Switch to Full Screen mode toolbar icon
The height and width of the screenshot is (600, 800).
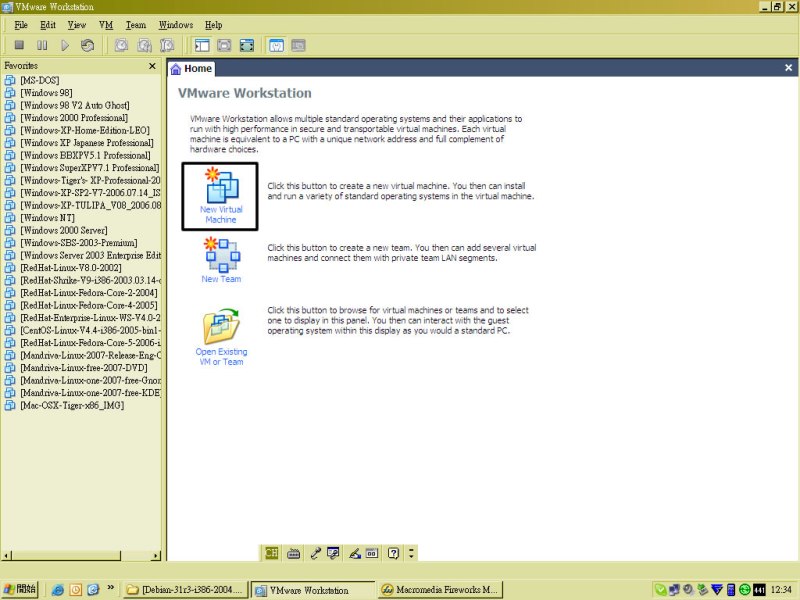click(x=247, y=45)
